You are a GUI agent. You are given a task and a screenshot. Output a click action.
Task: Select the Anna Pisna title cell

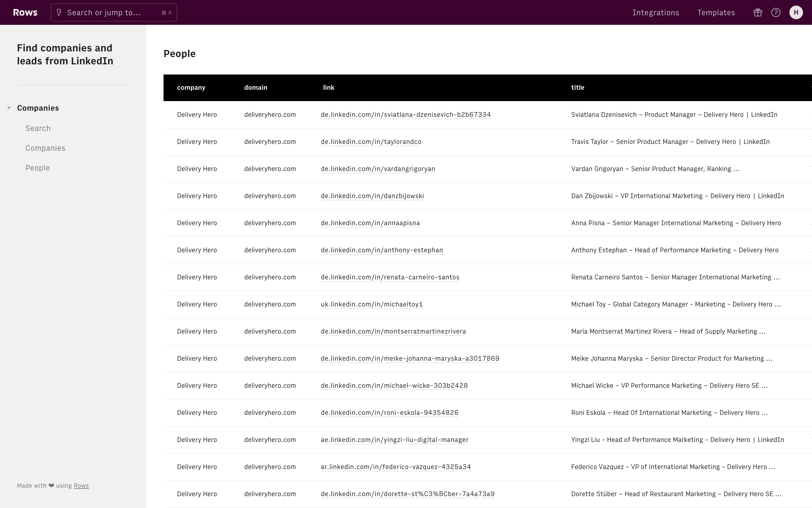point(676,223)
